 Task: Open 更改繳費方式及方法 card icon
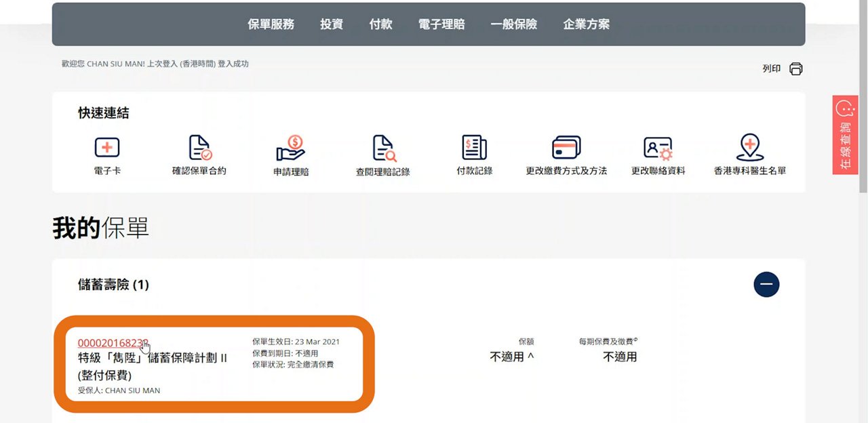point(566,148)
